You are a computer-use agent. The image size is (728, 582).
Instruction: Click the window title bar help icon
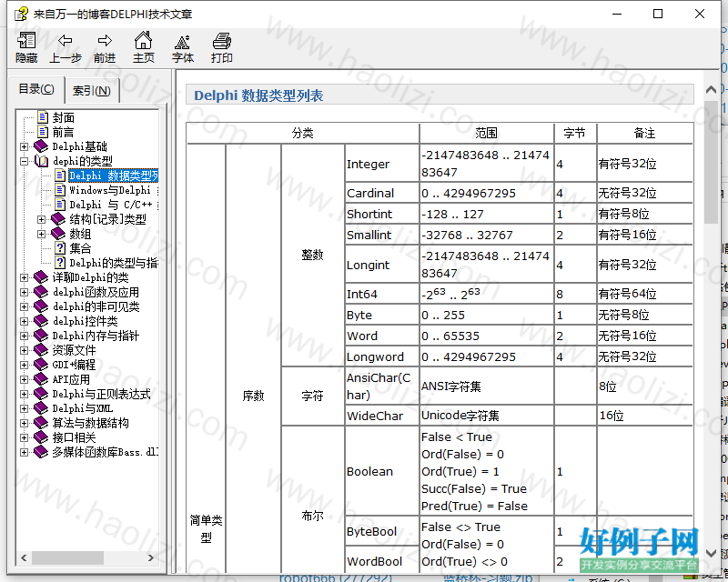(x=21, y=14)
